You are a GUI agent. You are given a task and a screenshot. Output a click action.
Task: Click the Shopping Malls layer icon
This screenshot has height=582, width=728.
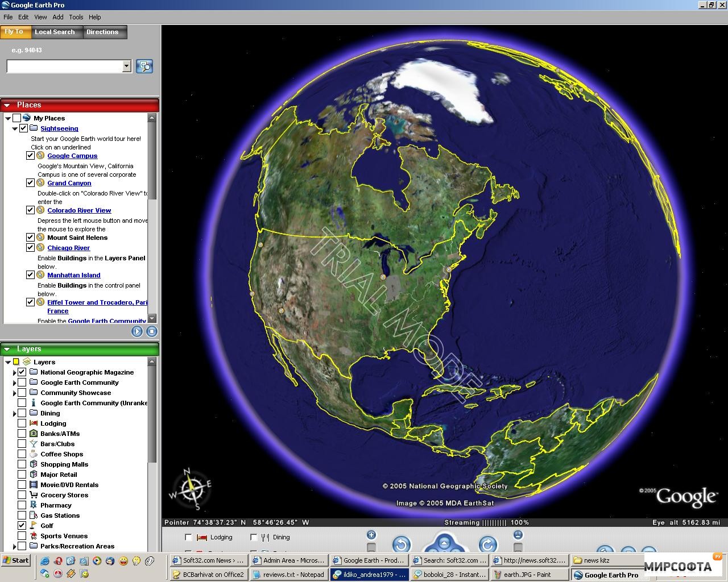(x=34, y=464)
